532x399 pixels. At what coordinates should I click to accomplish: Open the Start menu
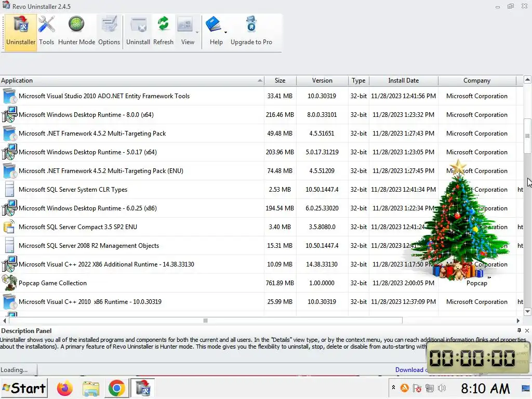coord(24,388)
